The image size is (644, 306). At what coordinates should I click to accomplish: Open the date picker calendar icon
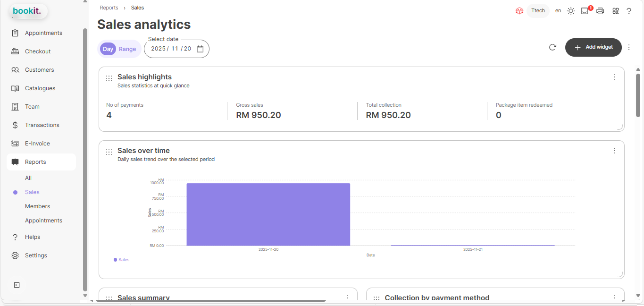(x=200, y=49)
